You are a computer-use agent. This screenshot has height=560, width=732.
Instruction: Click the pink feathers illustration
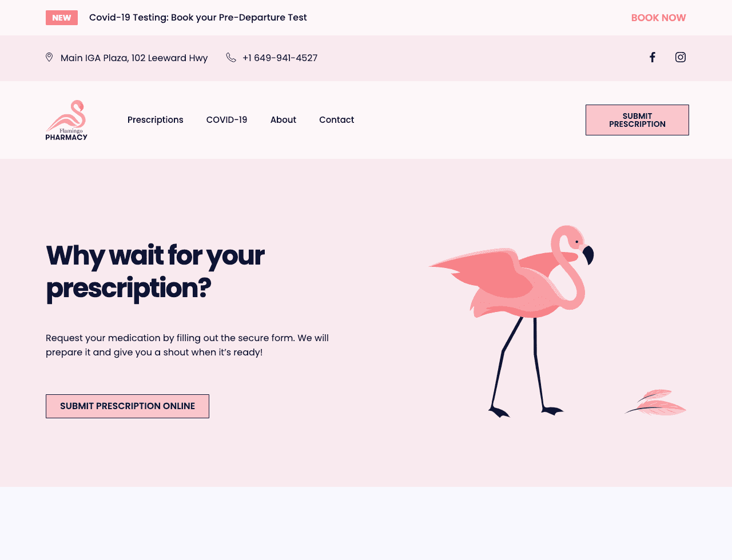coord(655,402)
